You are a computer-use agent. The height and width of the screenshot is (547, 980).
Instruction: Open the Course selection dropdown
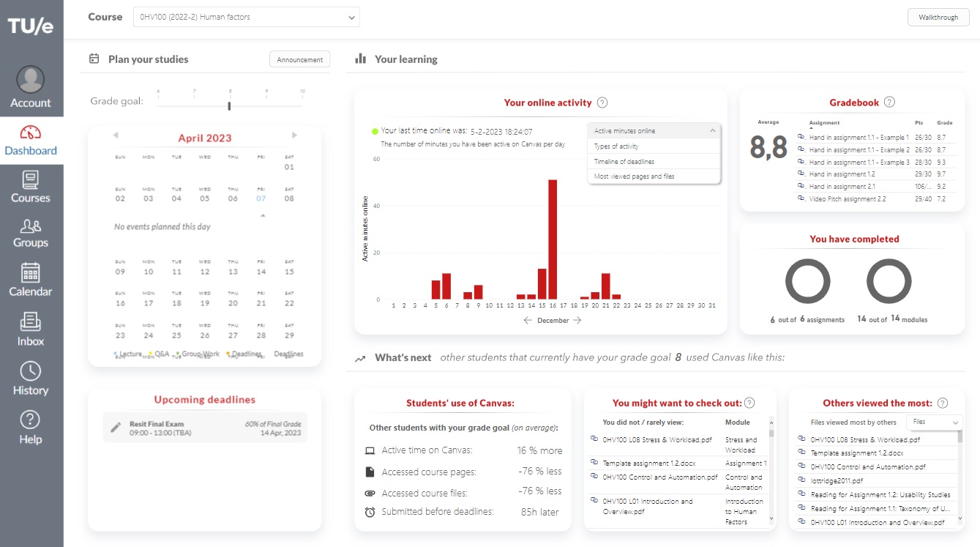pyautogui.click(x=247, y=17)
